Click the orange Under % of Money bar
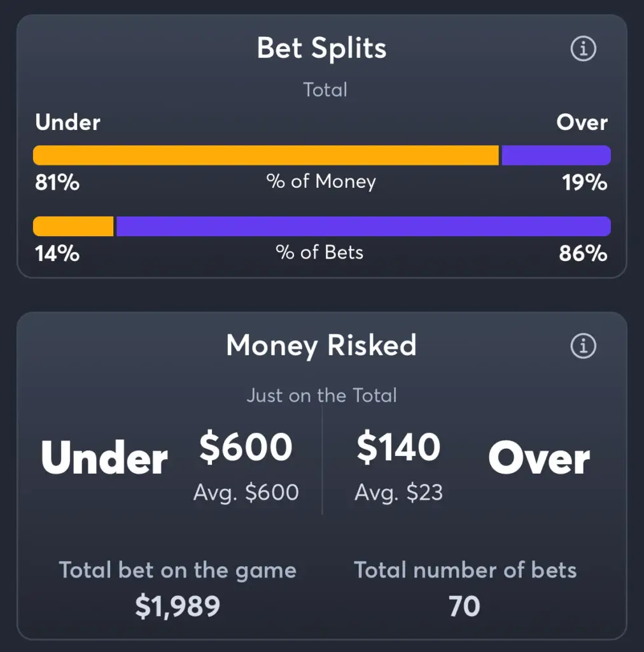The height and width of the screenshot is (652, 644). pos(266,155)
